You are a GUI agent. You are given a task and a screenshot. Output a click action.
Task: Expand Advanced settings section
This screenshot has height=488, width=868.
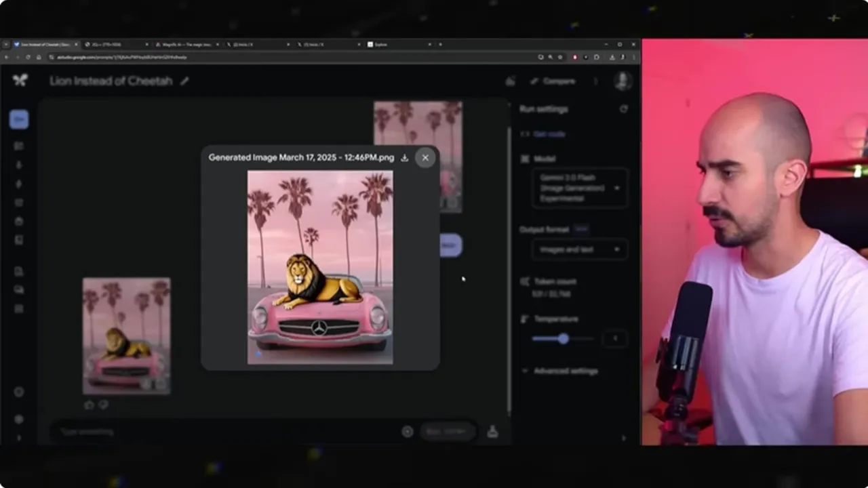tap(559, 371)
